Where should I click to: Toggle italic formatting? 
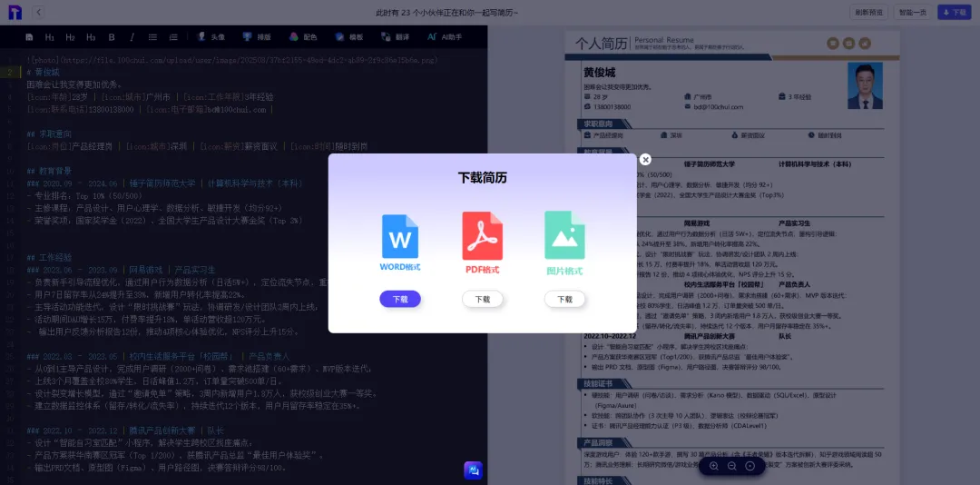132,37
